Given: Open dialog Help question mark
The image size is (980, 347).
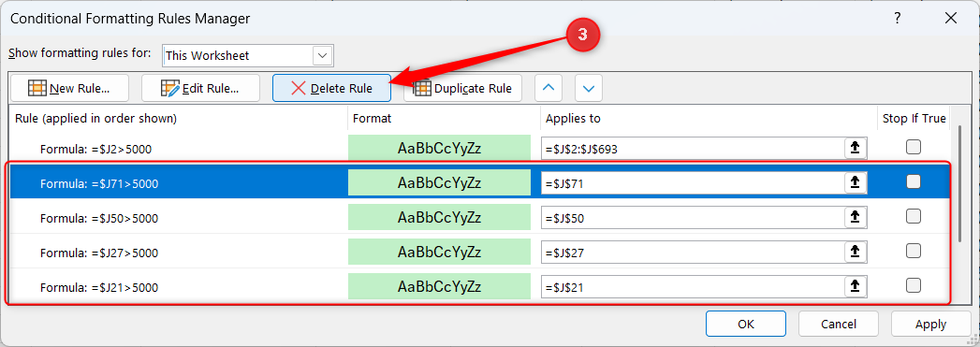Looking at the screenshot, I should point(898,18).
